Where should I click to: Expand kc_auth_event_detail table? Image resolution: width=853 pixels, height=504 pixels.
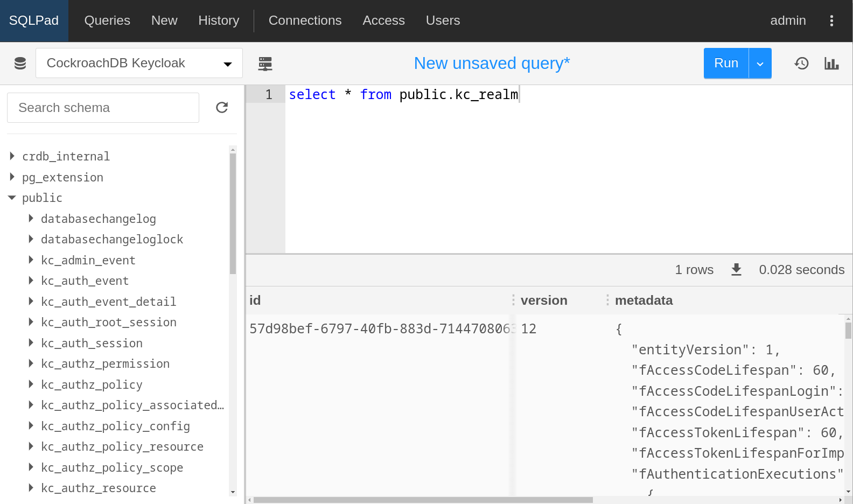(x=31, y=301)
